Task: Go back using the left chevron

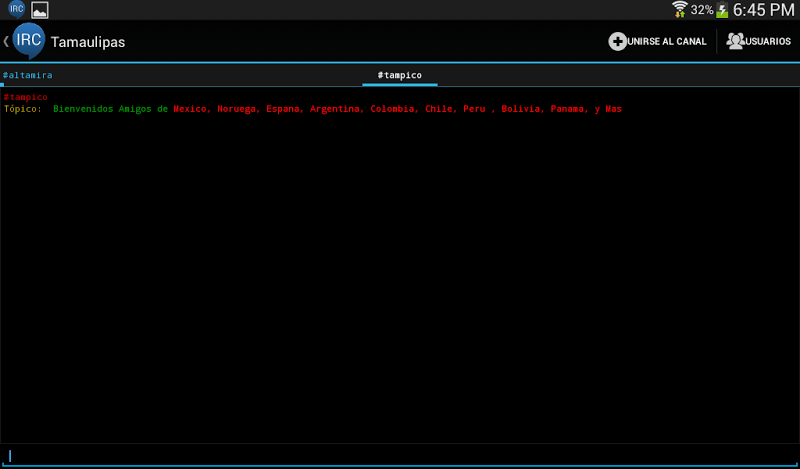Action: [6, 41]
